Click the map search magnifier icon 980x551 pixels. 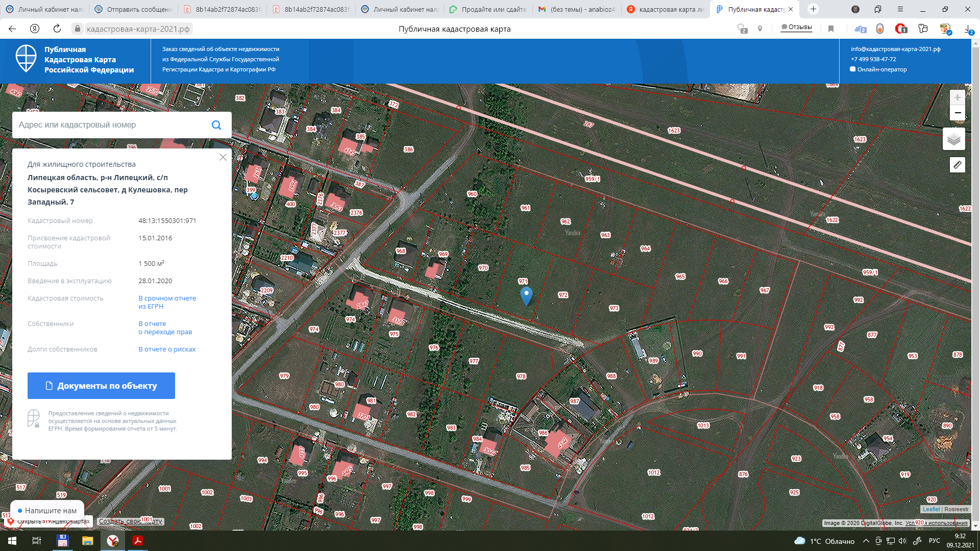[216, 125]
